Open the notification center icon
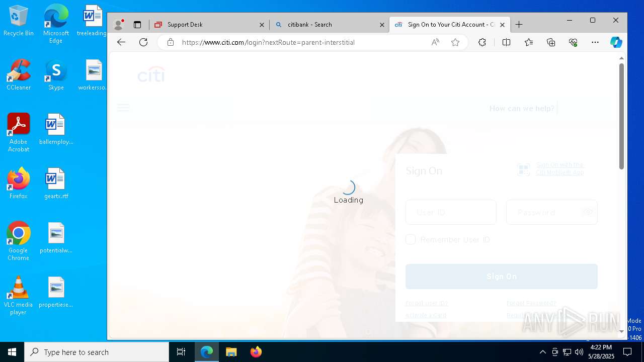The image size is (644, 362). point(627,352)
